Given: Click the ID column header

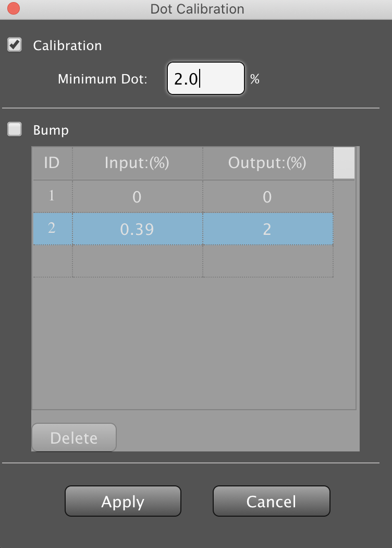Looking at the screenshot, I should (52, 163).
